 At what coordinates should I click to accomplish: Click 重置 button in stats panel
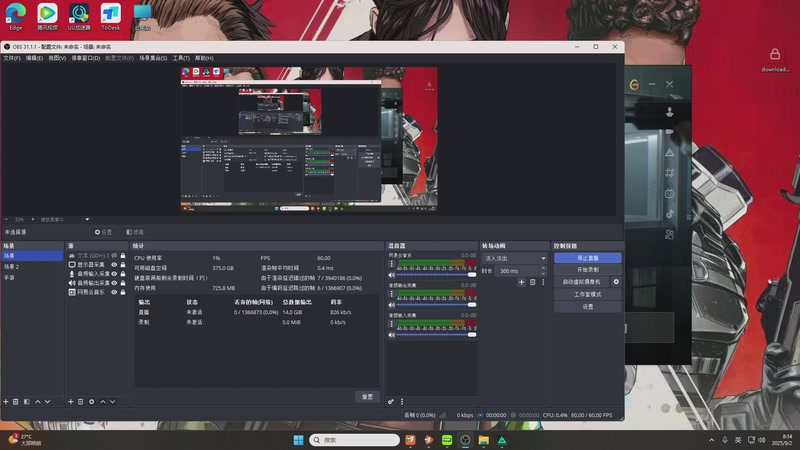tap(367, 396)
